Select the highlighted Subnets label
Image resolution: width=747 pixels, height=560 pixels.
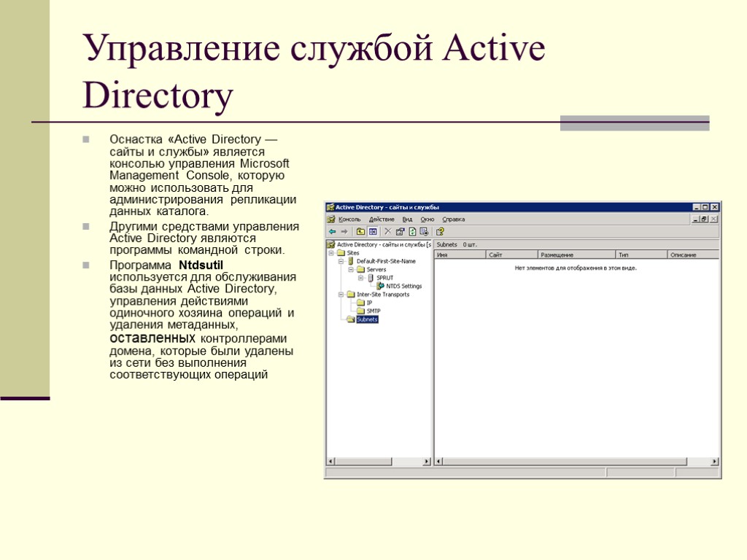[x=368, y=319]
